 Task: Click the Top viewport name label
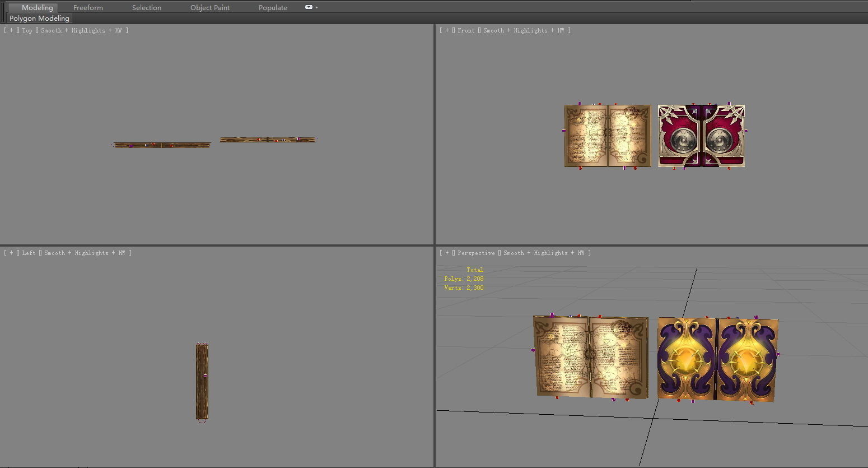tap(27, 30)
